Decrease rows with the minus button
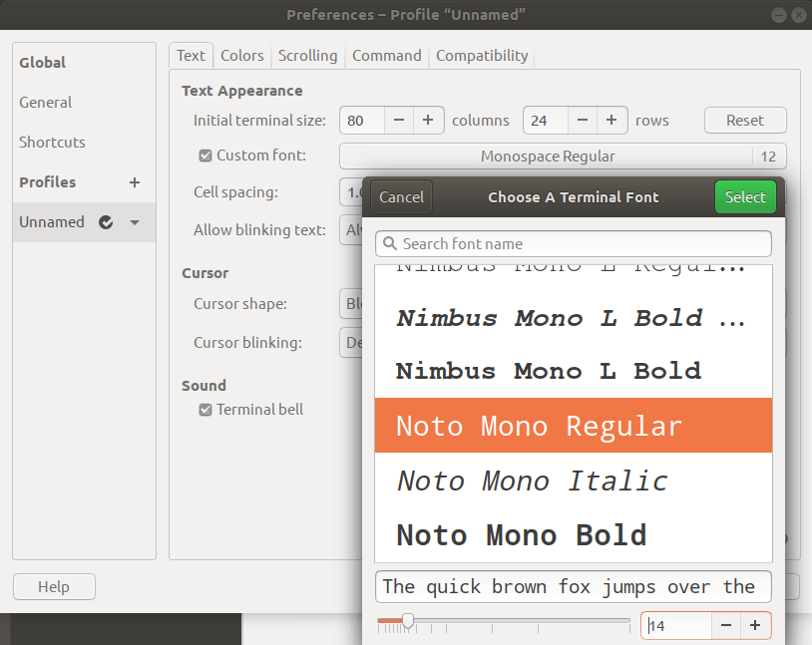The image size is (812, 645). pyautogui.click(x=583, y=120)
